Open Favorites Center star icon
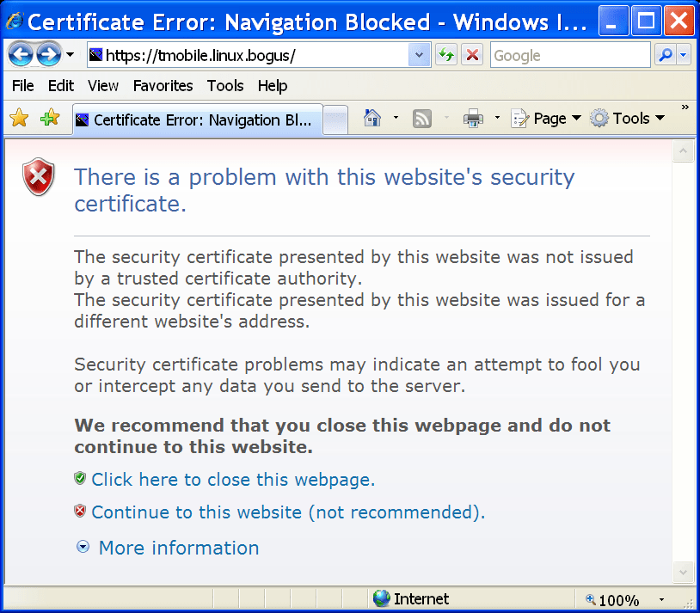 (x=19, y=119)
